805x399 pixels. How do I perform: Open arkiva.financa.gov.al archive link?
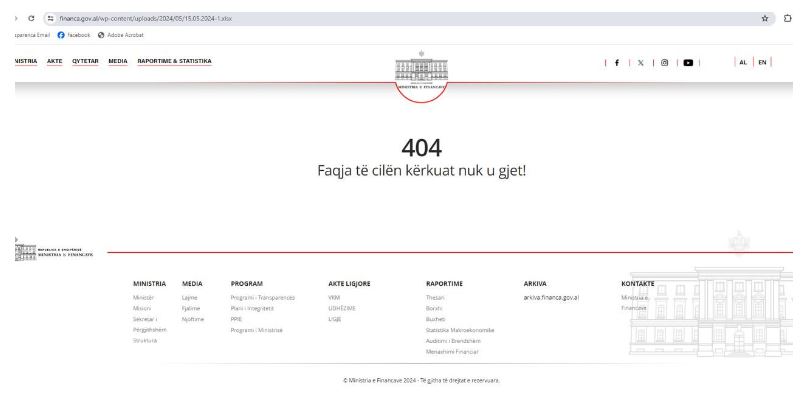(551, 297)
